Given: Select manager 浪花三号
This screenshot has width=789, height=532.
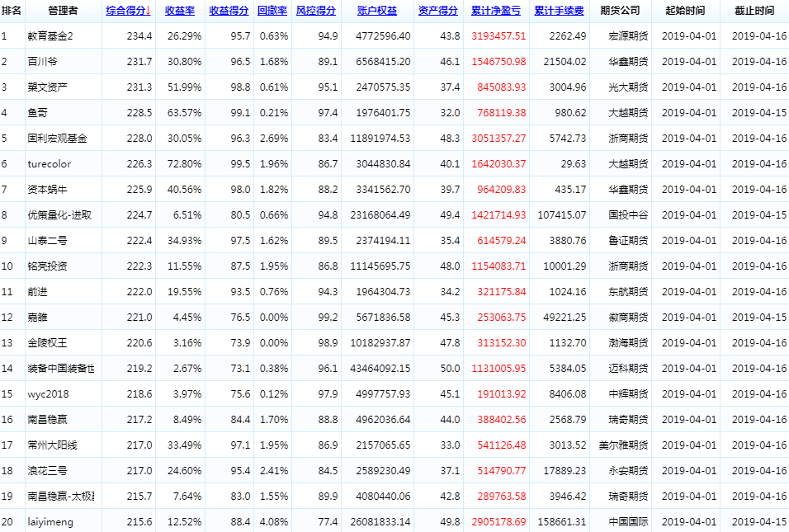Looking at the screenshot, I should click(47, 471).
